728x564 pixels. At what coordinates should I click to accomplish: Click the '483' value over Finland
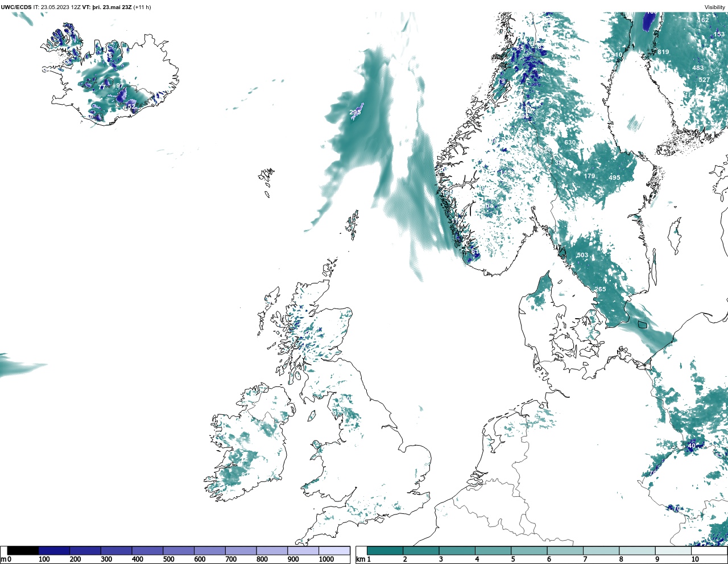tap(698, 68)
